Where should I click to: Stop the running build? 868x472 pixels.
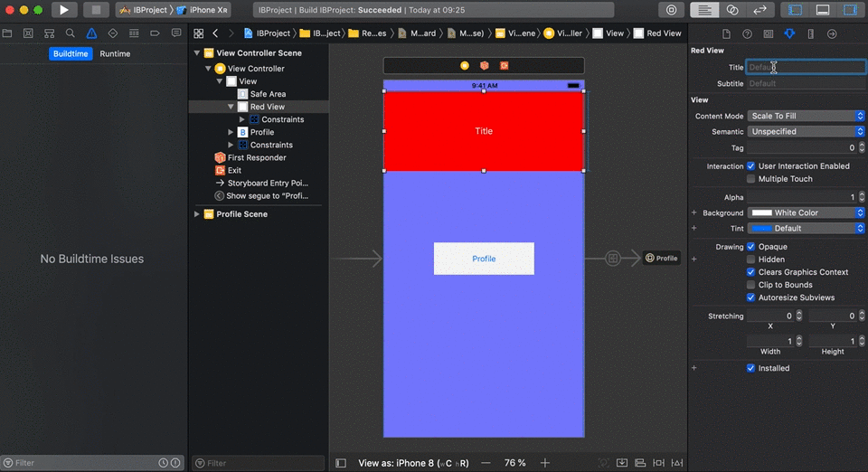coord(96,10)
